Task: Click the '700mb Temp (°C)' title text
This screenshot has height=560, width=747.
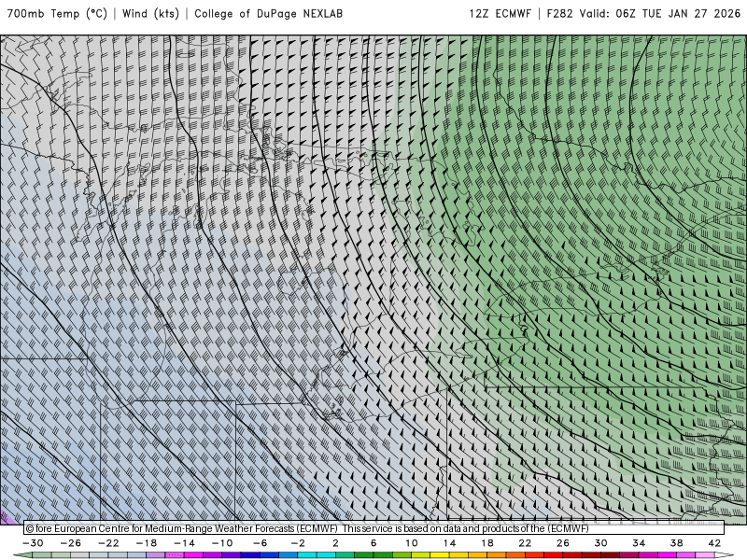Action: click(57, 14)
